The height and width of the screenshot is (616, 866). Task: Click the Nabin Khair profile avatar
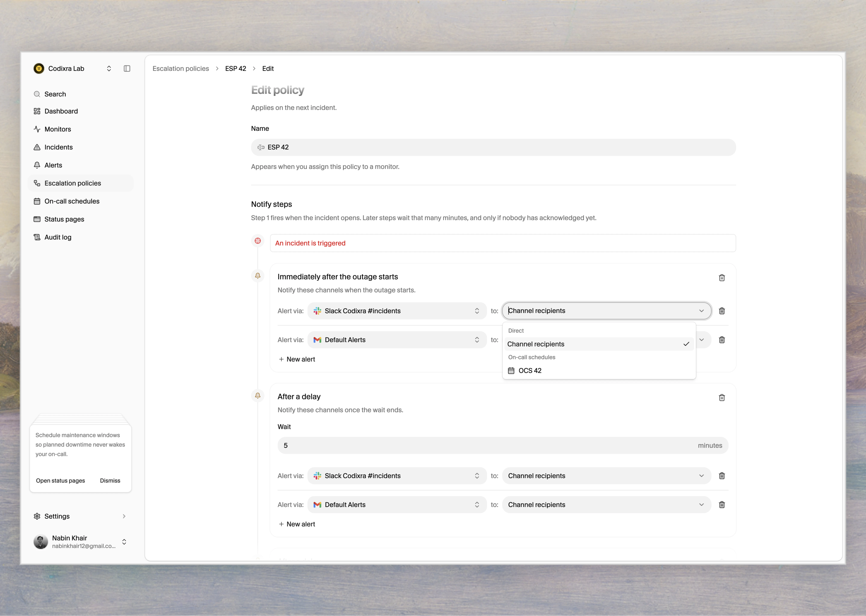pyautogui.click(x=41, y=542)
